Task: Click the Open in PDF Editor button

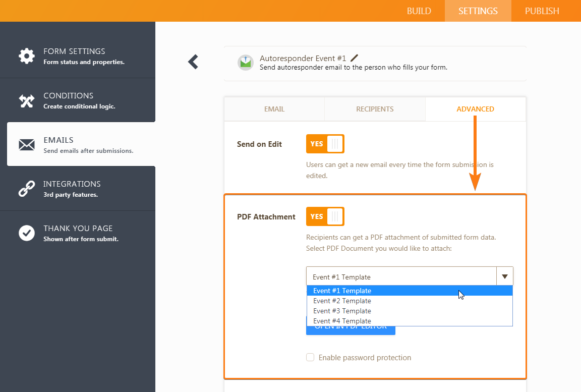Action: pos(351,329)
